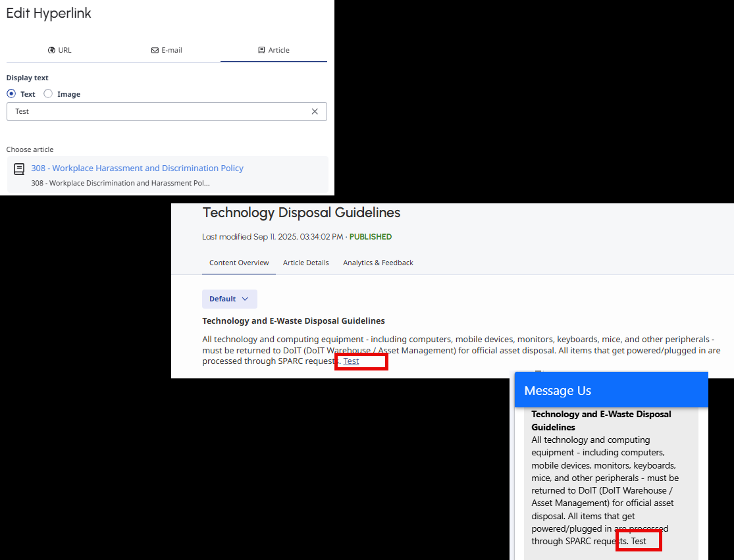Open the Article hyperlink tab
This screenshot has width=734, height=560.
[x=274, y=50]
